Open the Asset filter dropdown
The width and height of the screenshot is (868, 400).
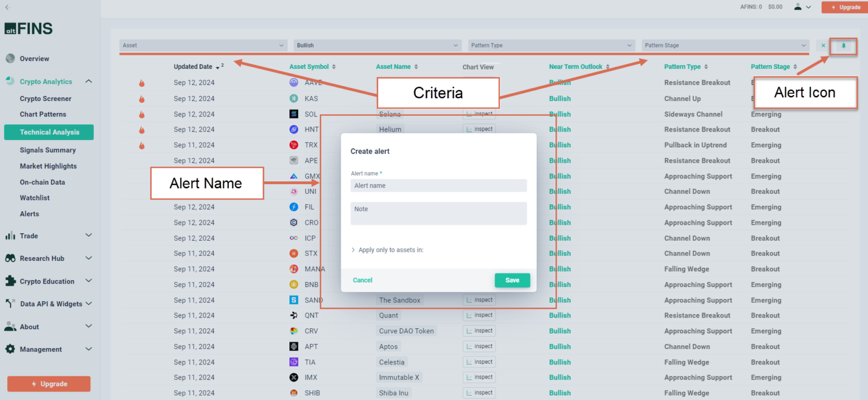point(204,45)
